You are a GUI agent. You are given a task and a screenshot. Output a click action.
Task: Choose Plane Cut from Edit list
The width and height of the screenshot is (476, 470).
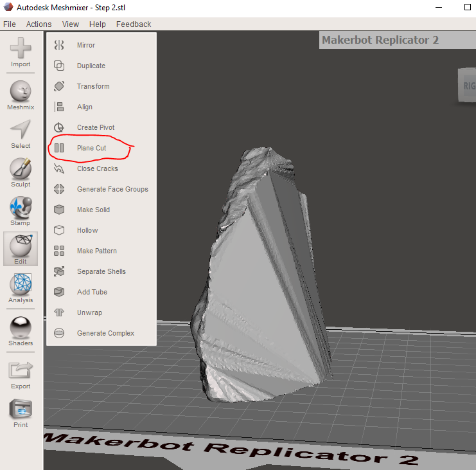[x=101, y=148]
